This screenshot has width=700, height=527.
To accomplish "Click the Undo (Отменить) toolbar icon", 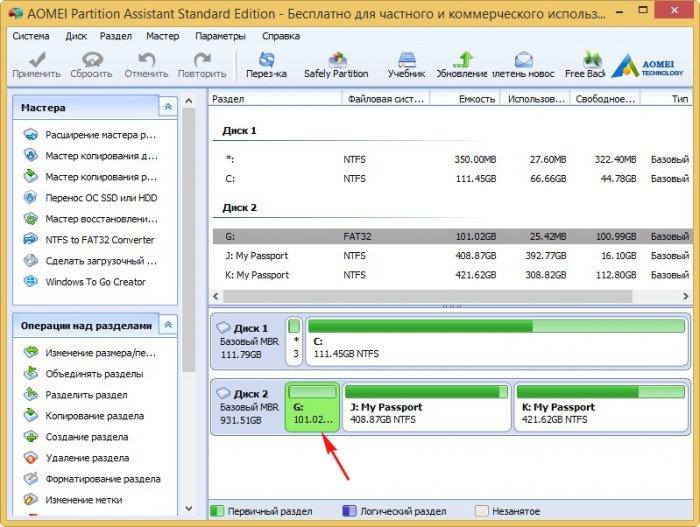I will pos(146,60).
